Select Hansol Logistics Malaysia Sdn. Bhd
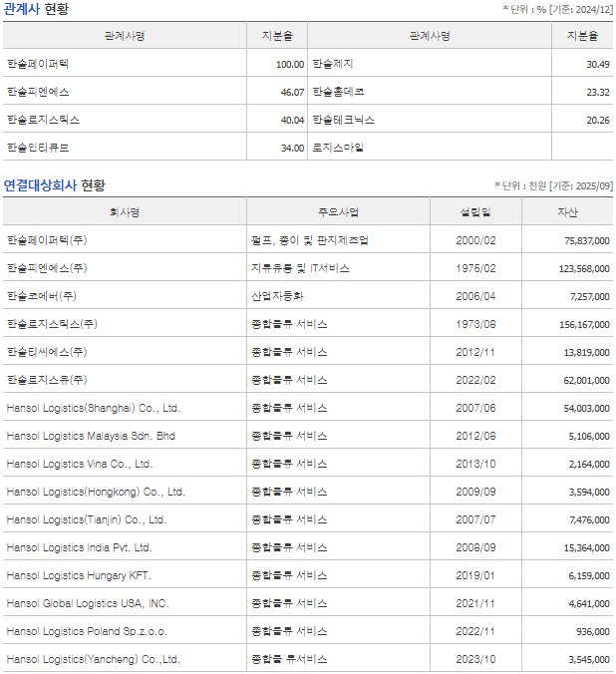 click(x=91, y=436)
